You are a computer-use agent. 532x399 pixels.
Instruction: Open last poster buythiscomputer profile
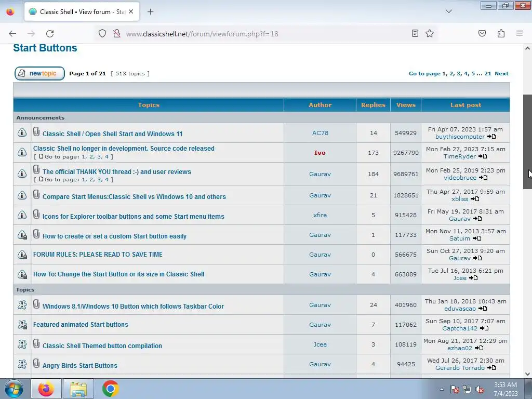460,137
